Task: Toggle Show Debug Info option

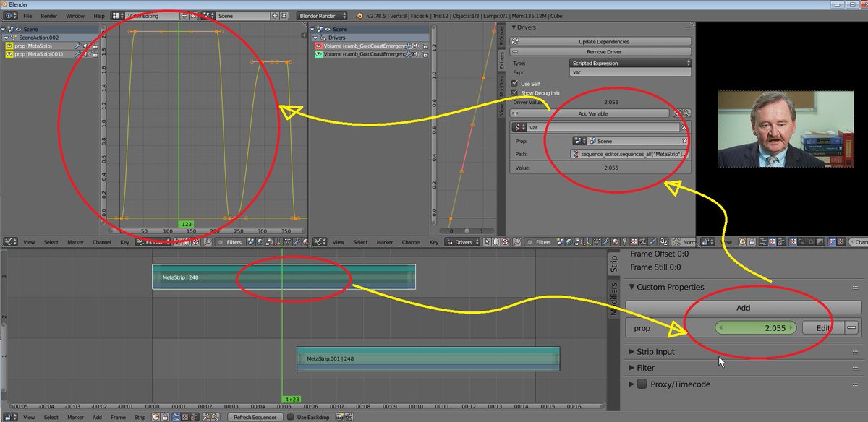Action: tap(514, 92)
